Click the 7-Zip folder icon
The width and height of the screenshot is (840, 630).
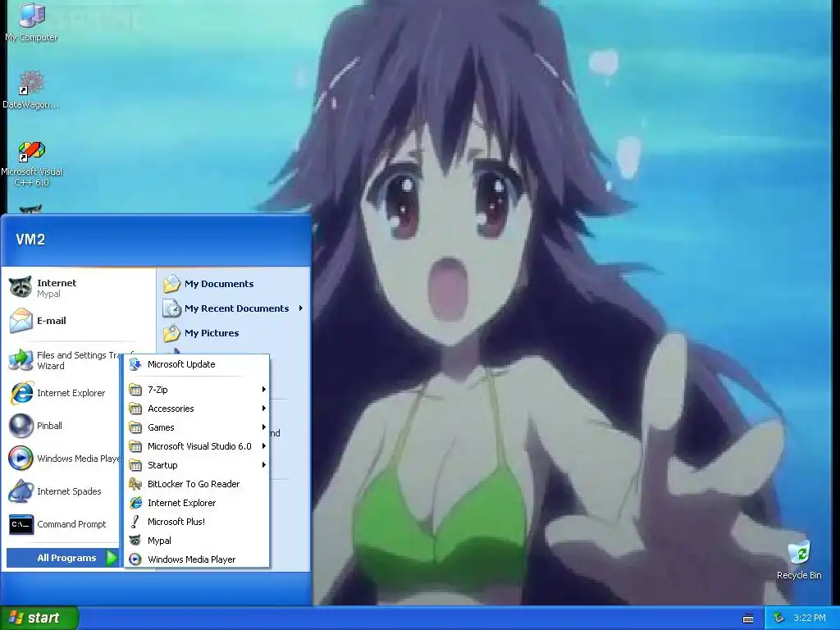coord(135,390)
